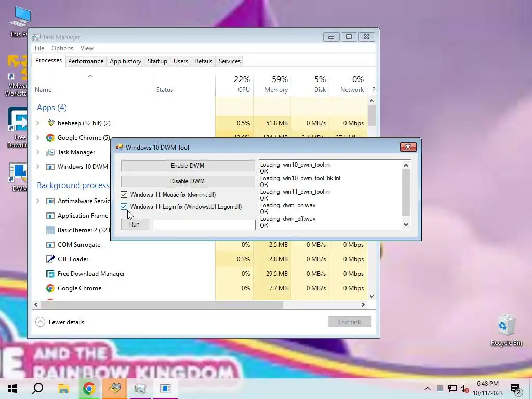Viewport: 532px width, 399px height.
Task: Click the BasicThemer 2 process icon
Action: pos(50,230)
